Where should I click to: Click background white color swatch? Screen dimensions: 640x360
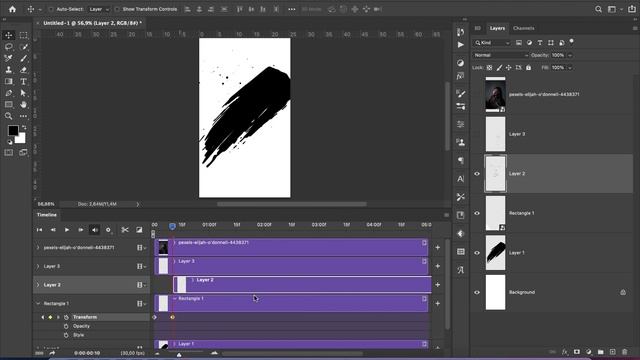21,138
